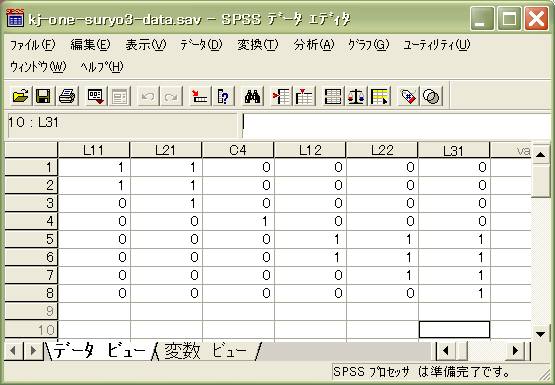Switch to the 変数 ビュー tab

(x=206, y=351)
